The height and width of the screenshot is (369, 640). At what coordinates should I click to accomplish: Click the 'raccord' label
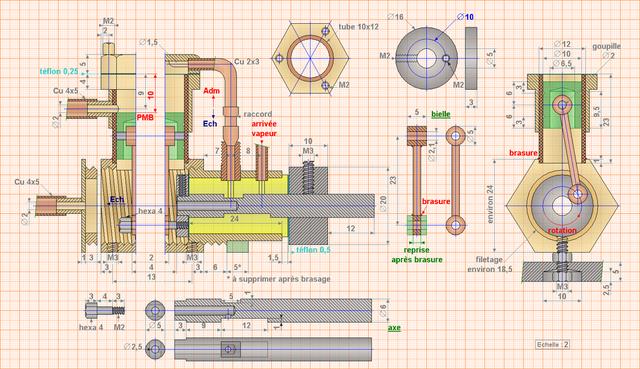pos(258,114)
